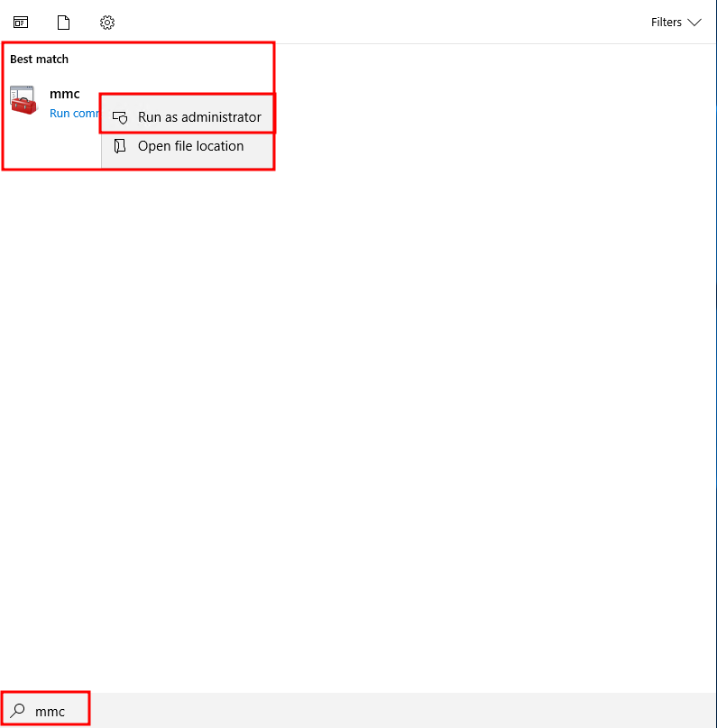Expand the chevron next to Filters
The width and height of the screenshot is (717, 728).
(694, 23)
